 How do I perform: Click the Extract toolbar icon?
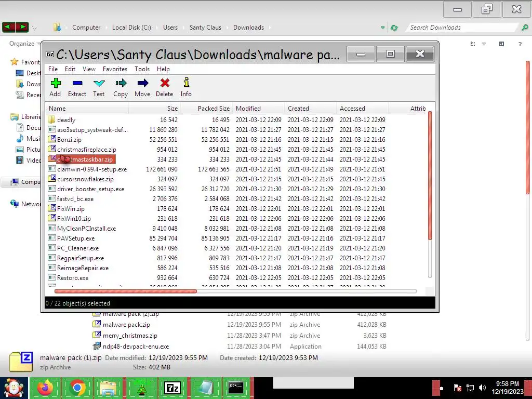click(x=77, y=83)
